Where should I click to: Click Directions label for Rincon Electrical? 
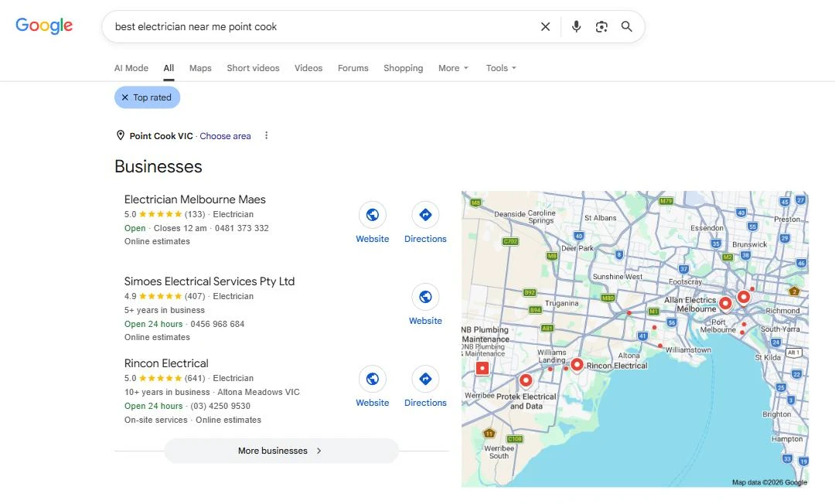(425, 403)
